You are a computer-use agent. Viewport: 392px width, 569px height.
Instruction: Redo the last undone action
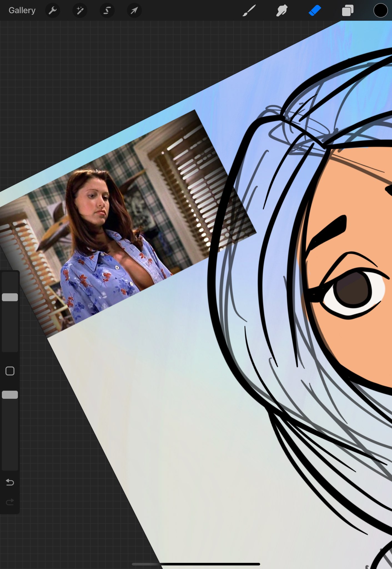(10, 502)
